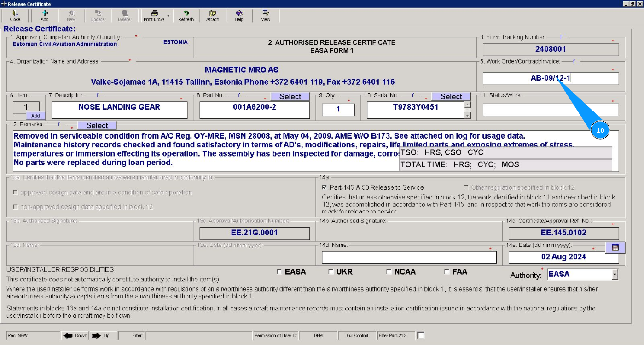
Task: Click the Add button under Item
Action: (x=35, y=116)
